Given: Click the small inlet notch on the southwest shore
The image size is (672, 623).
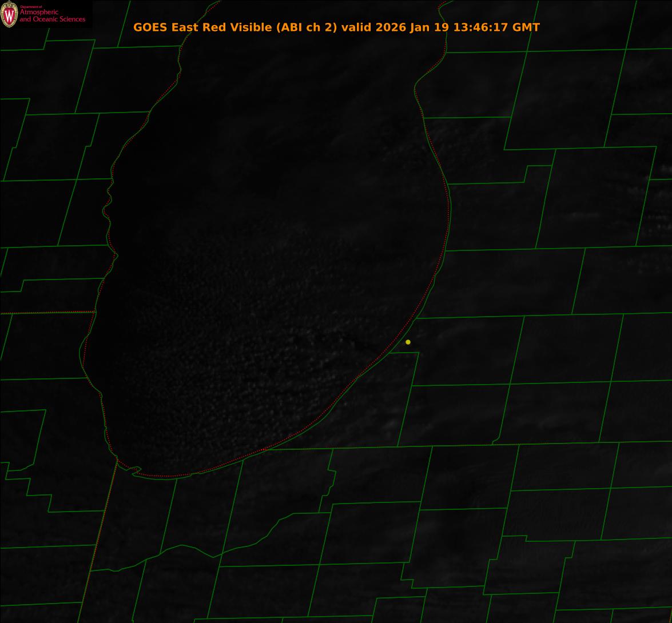Looking at the screenshot, I should (135, 471).
